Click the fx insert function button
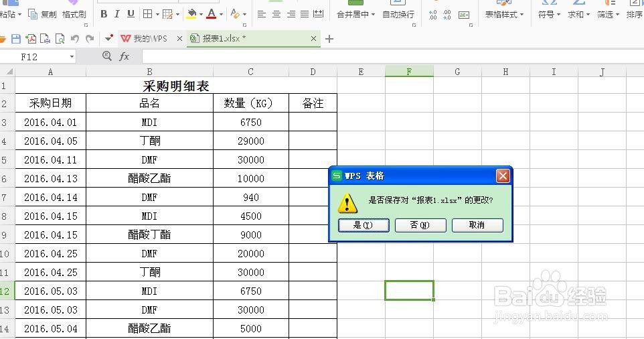 pyautogui.click(x=124, y=56)
